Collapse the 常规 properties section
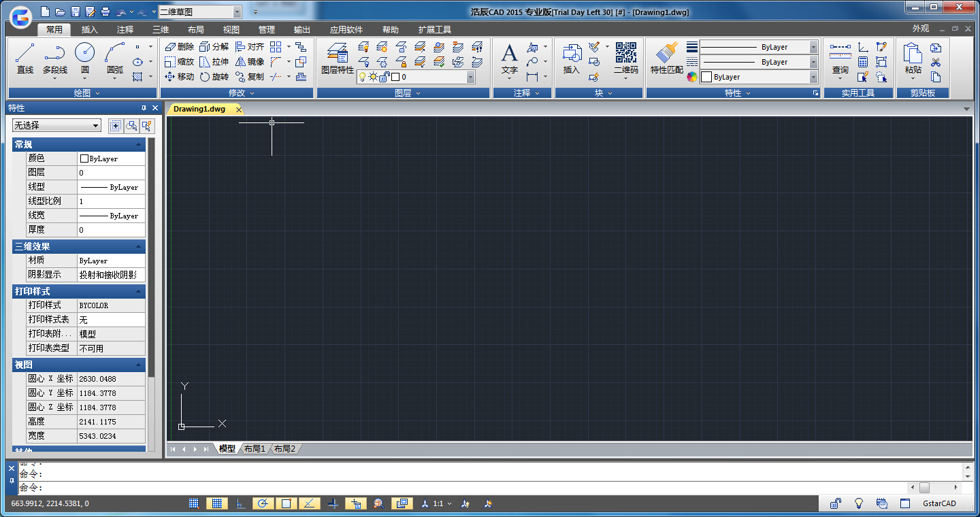This screenshot has width=980, height=517. (x=139, y=144)
